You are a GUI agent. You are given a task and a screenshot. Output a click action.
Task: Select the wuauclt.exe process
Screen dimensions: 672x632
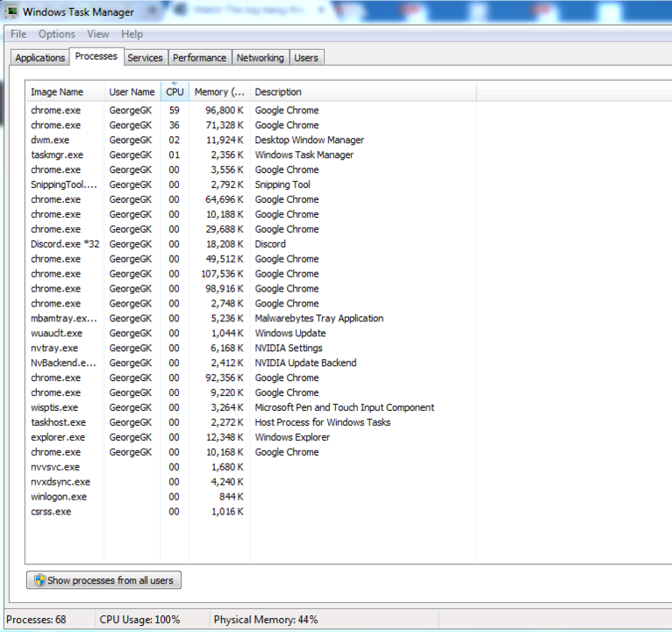point(251,334)
